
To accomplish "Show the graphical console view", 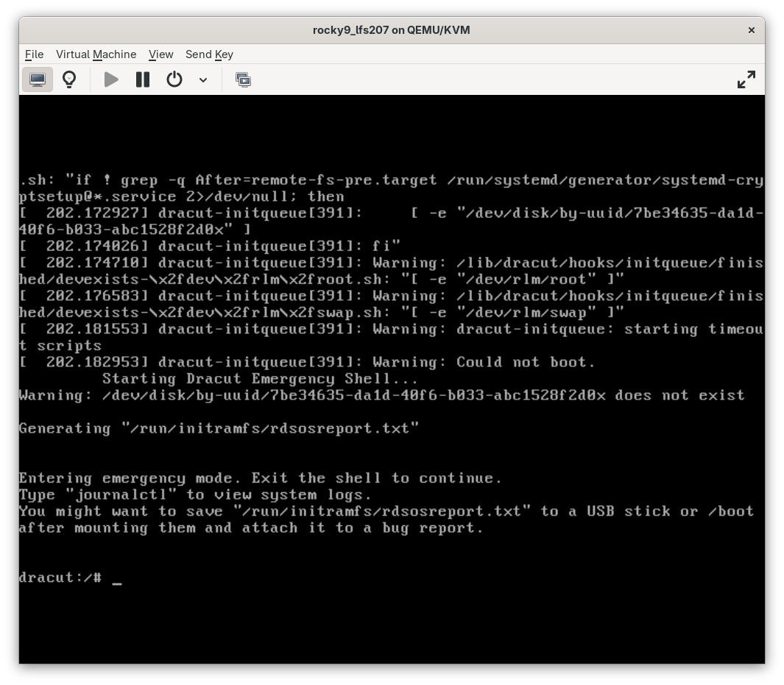I will [38, 79].
